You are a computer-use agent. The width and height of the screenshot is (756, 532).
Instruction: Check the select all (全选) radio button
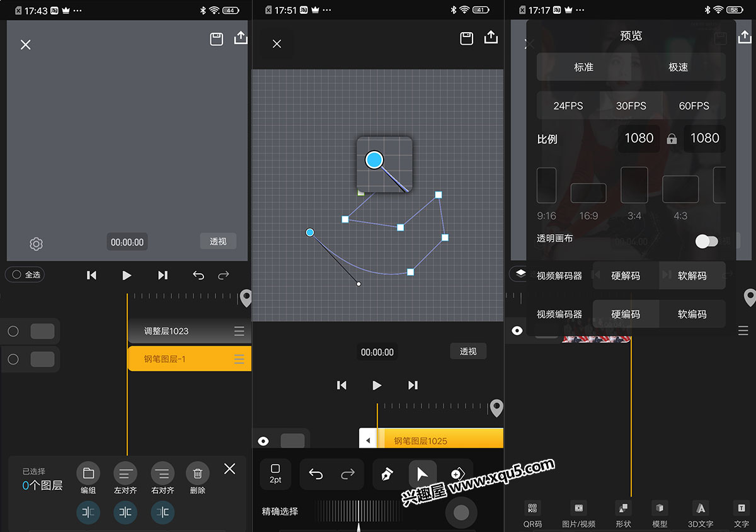(17, 274)
